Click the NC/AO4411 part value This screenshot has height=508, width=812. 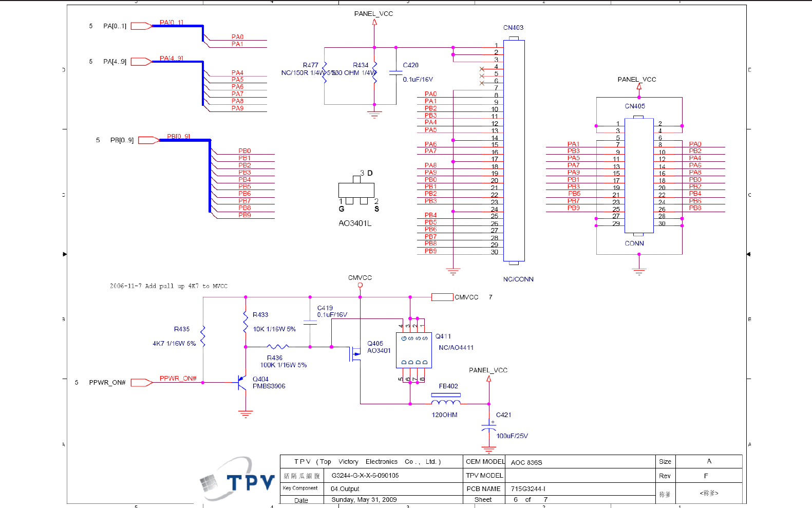coord(456,348)
